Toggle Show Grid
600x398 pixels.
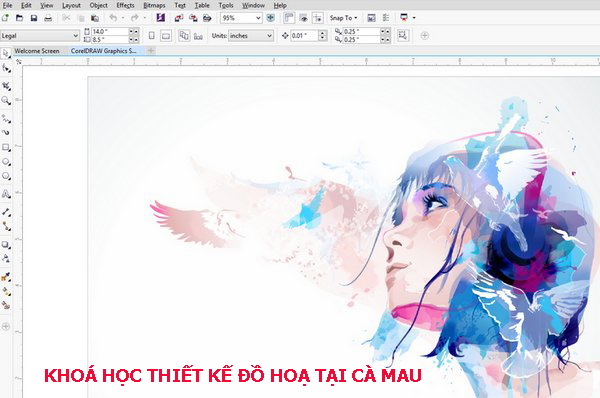[303, 18]
